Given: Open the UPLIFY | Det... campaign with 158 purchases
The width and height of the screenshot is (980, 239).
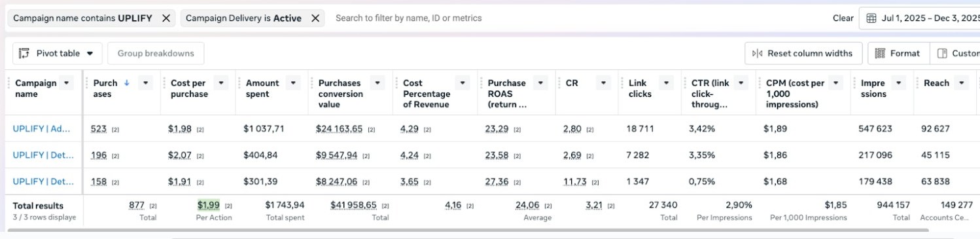Looking at the screenshot, I should coord(43,181).
